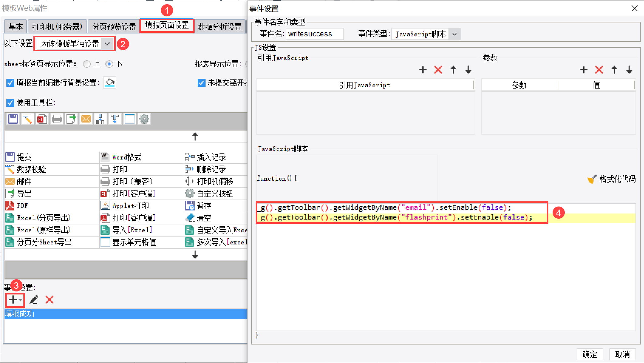Screen dimensions: 644x363
Task: Click the 确定 button
Action: point(589,354)
